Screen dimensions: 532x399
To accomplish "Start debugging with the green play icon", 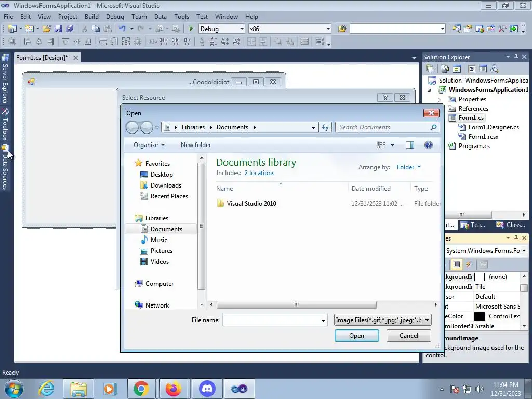I will click(x=191, y=29).
